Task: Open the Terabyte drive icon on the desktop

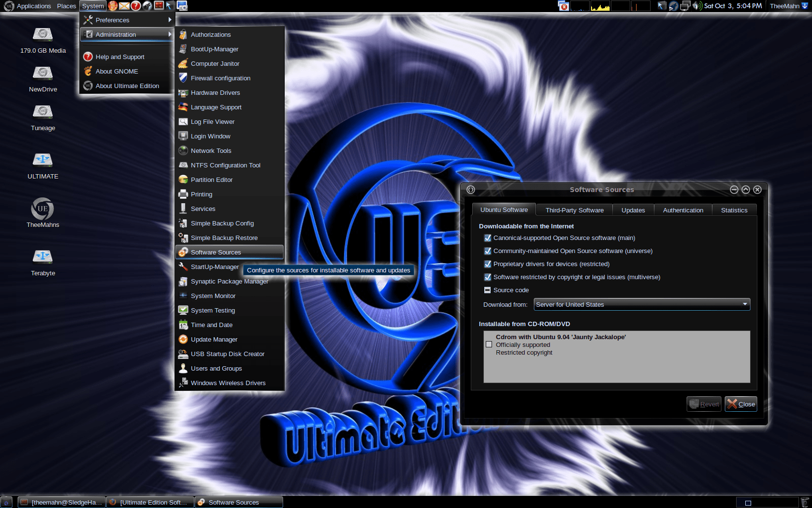Action: click(43, 263)
